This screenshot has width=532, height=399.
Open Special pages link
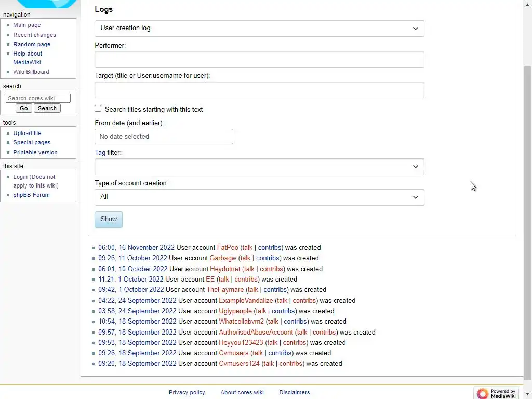32,142
